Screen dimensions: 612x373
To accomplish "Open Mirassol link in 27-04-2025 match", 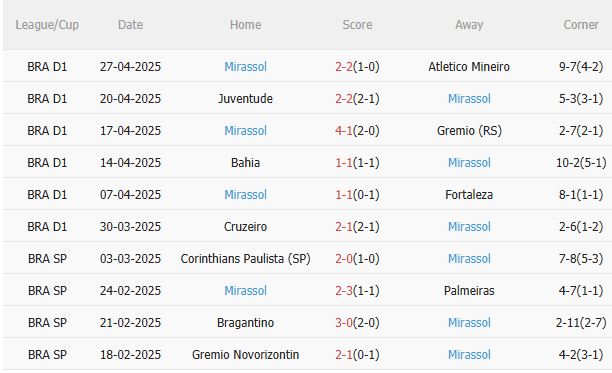I will click(x=245, y=67).
